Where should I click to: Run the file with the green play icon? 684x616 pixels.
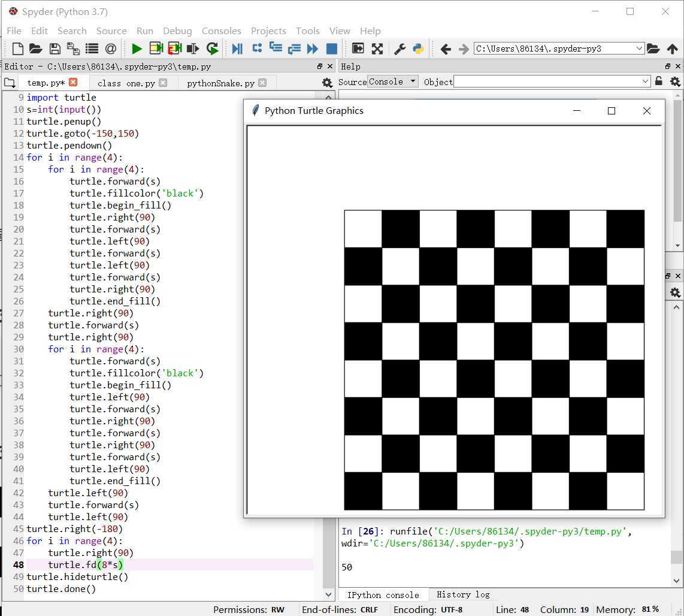click(137, 49)
